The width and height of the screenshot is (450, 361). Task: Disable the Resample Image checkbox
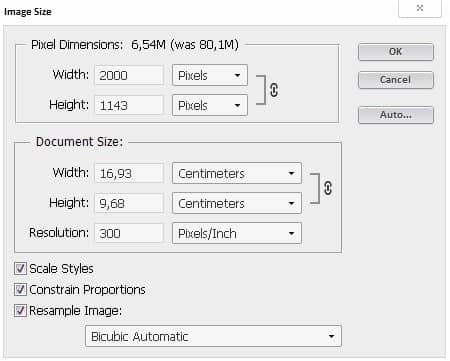click(x=20, y=310)
